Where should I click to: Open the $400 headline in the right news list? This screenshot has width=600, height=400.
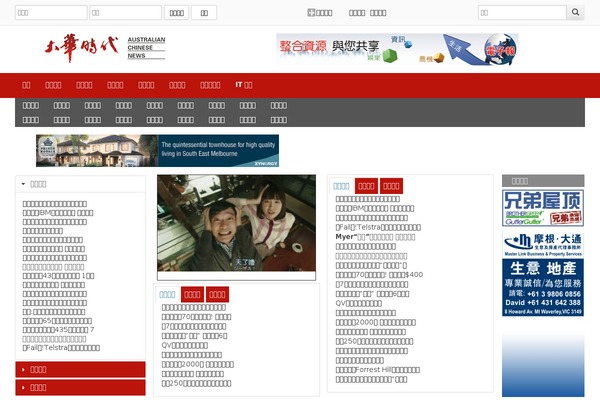coord(379,274)
